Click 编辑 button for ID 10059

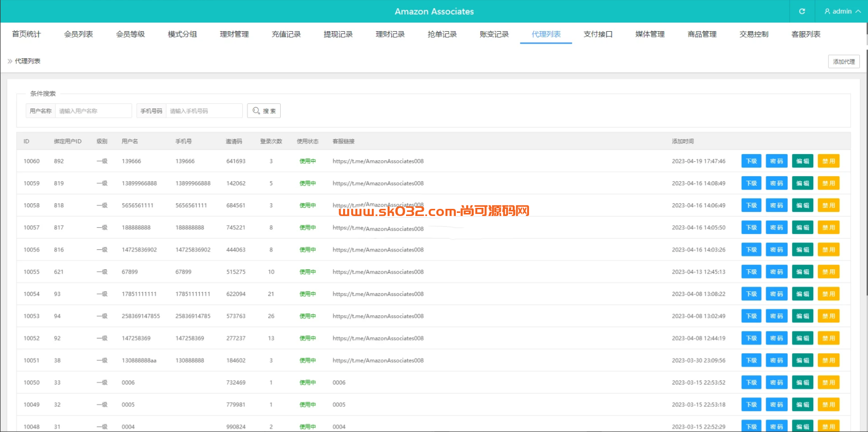[x=802, y=183]
